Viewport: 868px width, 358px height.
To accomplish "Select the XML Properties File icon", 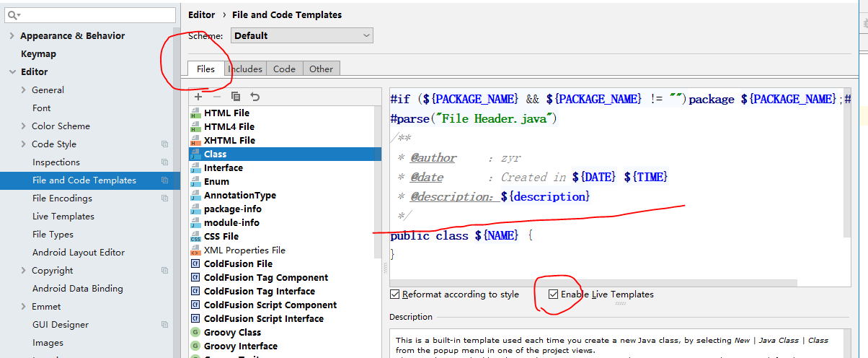I will click(195, 250).
